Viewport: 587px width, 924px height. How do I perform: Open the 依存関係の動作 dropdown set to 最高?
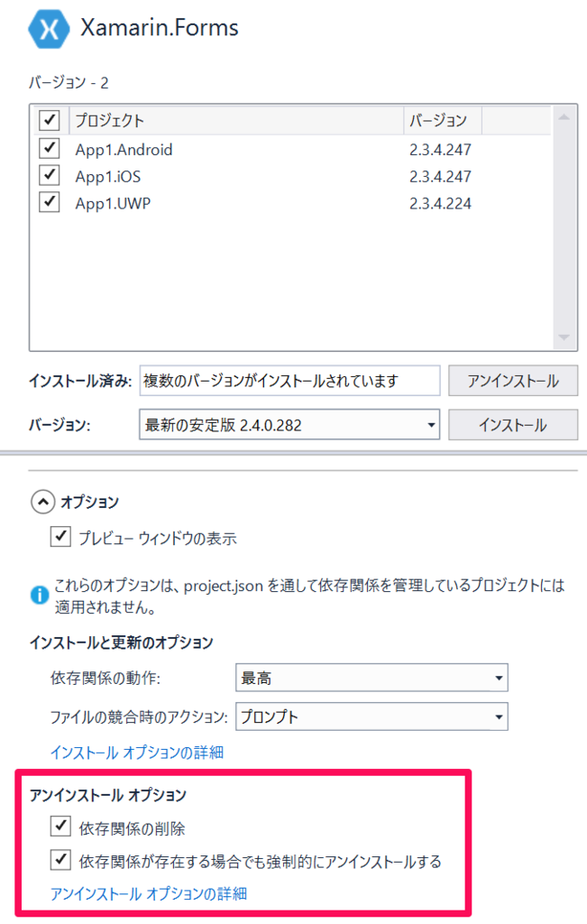coord(371,678)
